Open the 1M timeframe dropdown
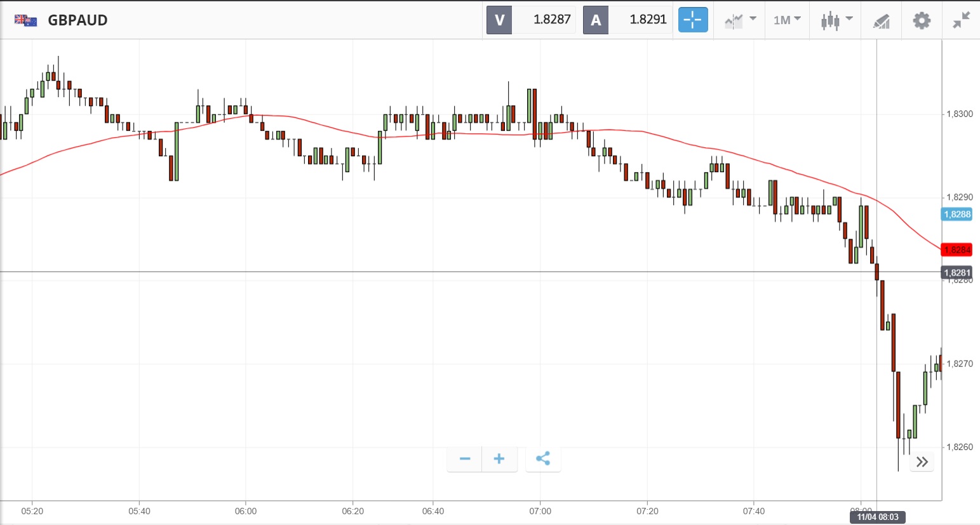 point(787,20)
